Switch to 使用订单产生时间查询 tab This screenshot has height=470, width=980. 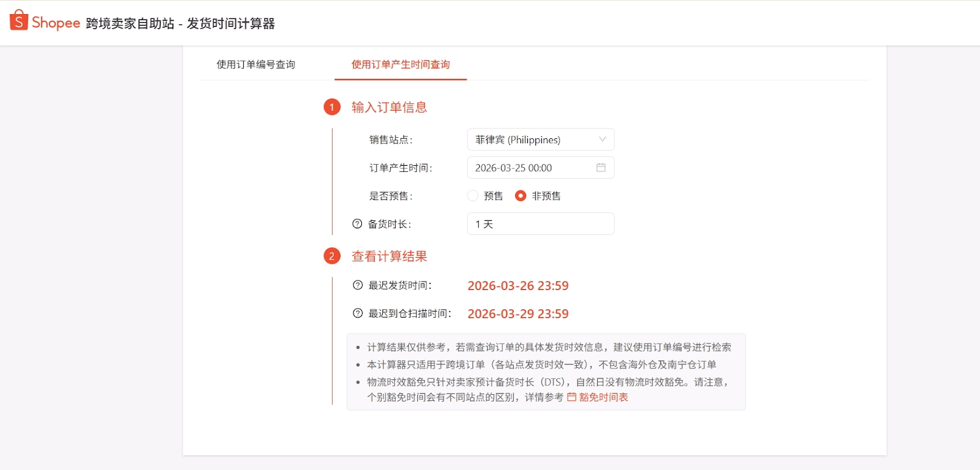(401, 64)
